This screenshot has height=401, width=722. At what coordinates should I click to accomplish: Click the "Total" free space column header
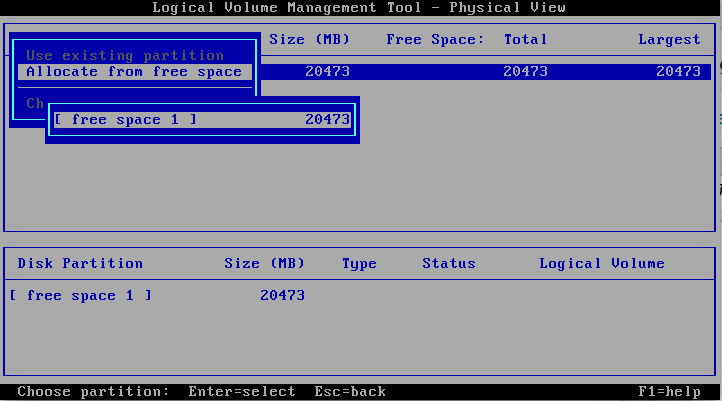(525, 40)
